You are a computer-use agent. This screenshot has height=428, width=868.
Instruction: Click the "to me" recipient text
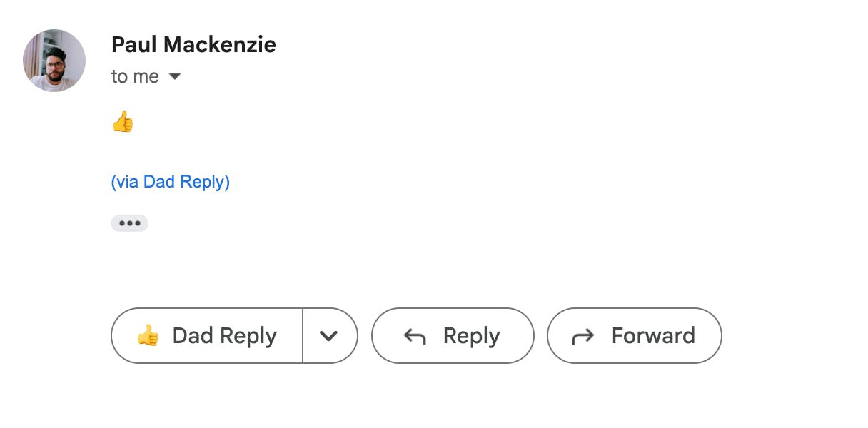tap(135, 76)
